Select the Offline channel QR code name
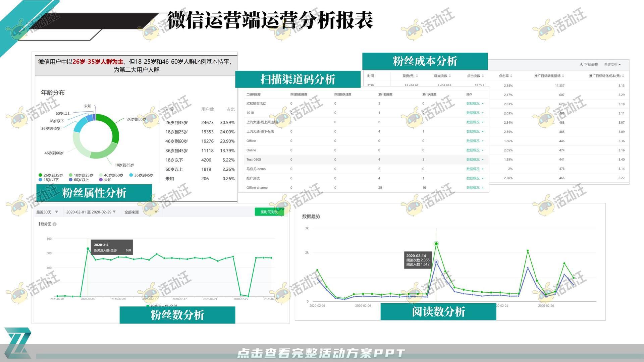The image size is (644, 362). pyautogui.click(x=257, y=188)
